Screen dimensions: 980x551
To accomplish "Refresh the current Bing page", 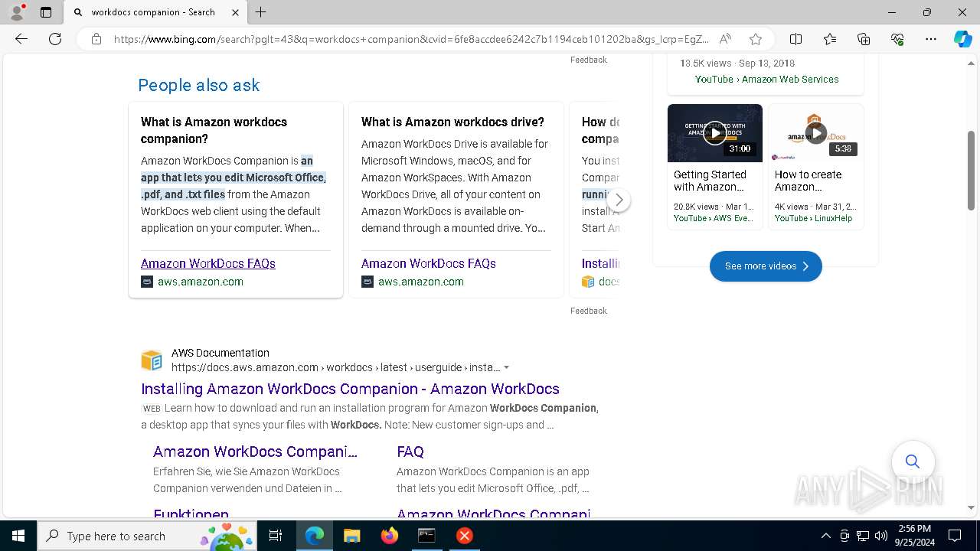I will click(x=55, y=39).
